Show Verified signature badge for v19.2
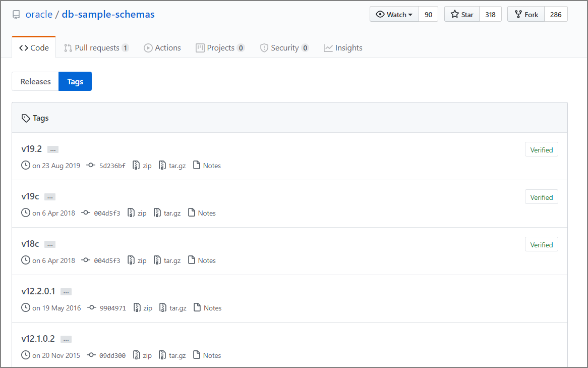Screen dimensions: 588x368 pyautogui.click(x=541, y=150)
